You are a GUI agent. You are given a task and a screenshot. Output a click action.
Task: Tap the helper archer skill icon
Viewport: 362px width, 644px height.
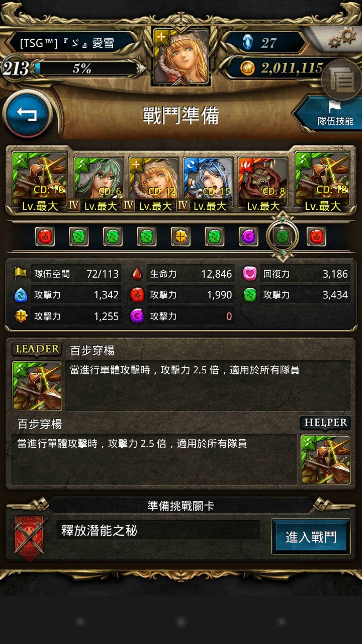coord(325,459)
